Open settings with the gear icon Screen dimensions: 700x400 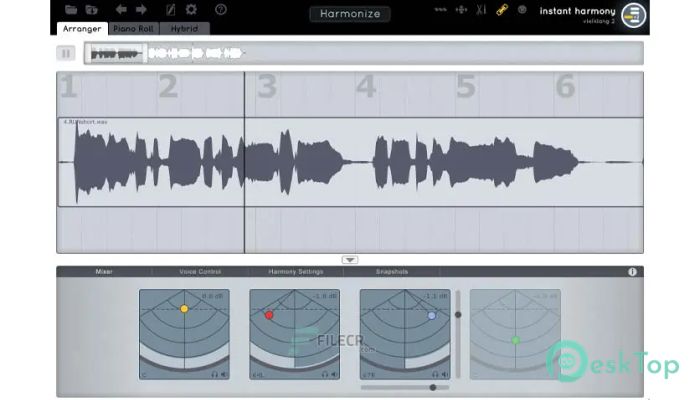coord(191,9)
